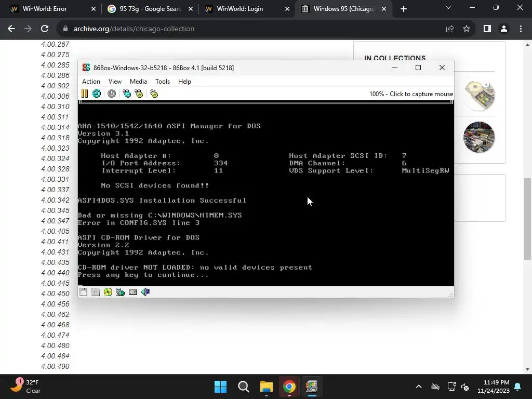Screen dimensions: 532x399
Task: Click build number 4.00.267
Action: (x=55, y=44)
